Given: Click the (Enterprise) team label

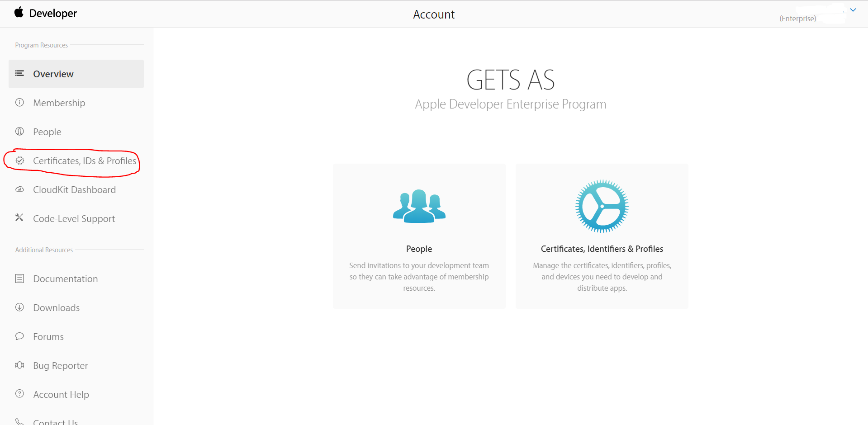Looking at the screenshot, I should pos(797,19).
